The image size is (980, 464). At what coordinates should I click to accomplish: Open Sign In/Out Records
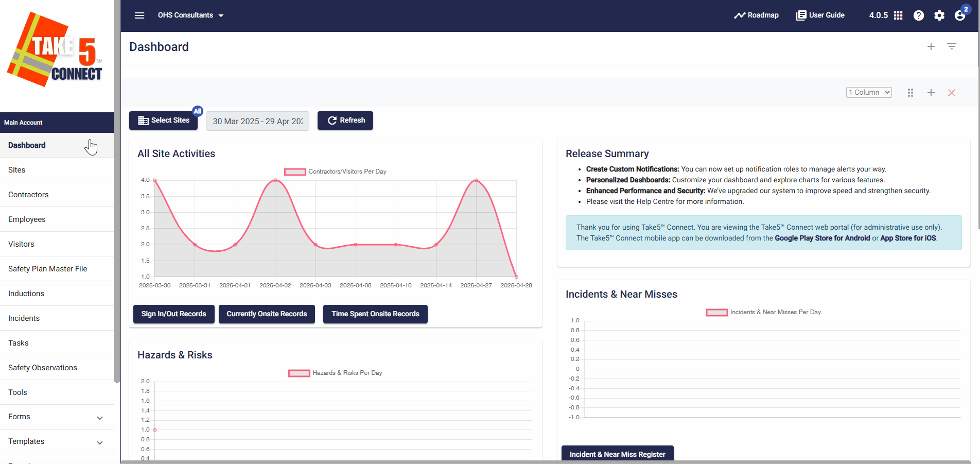(x=174, y=314)
